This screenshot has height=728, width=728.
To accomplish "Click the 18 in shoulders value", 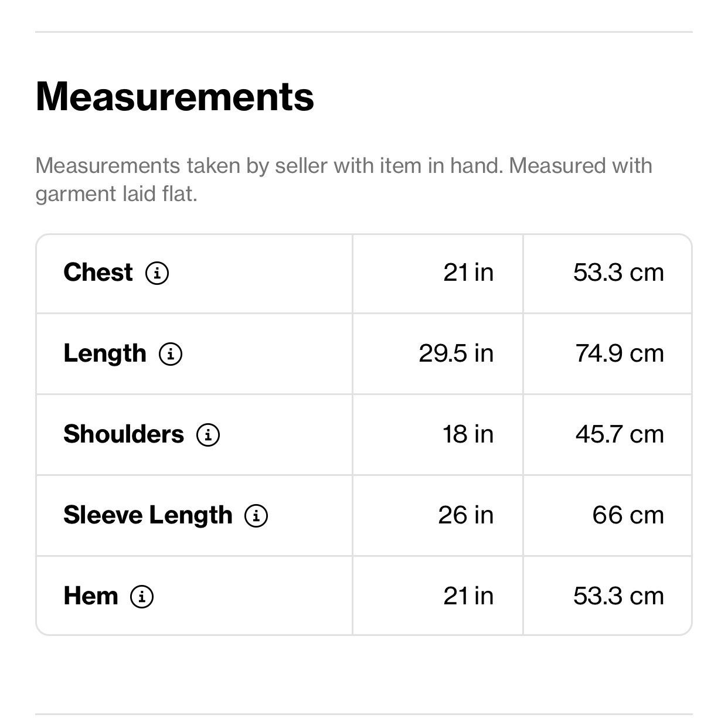I will (468, 434).
